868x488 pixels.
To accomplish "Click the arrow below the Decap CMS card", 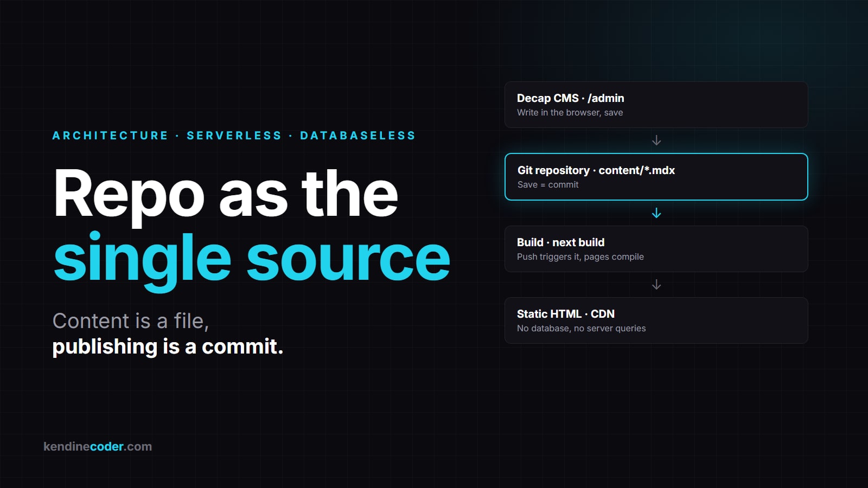I will point(656,140).
